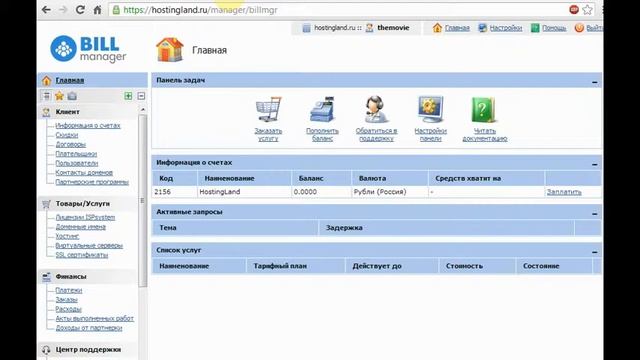Collapse the Панель задач panel
Viewport: 640px width, 360px height.
pos(595,82)
